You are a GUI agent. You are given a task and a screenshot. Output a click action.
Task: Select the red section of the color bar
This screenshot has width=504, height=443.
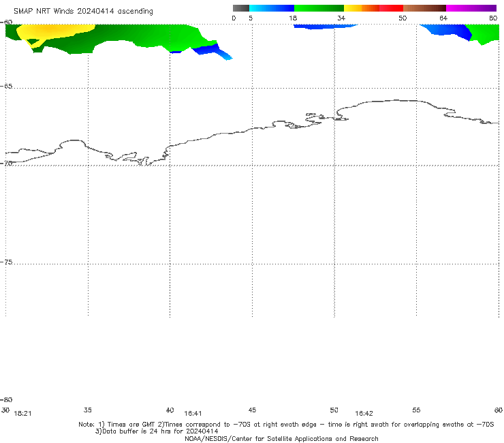[391, 8]
